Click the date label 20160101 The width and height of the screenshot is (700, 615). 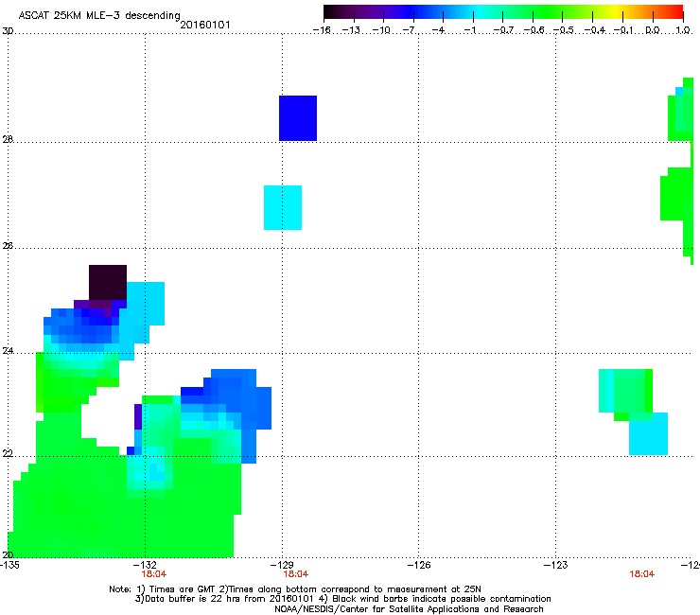[x=205, y=25]
